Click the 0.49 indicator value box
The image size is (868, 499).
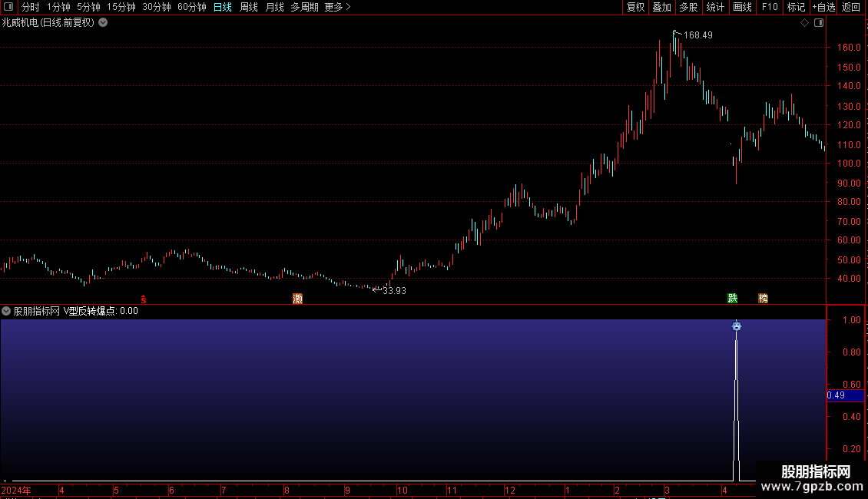pos(845,395)
